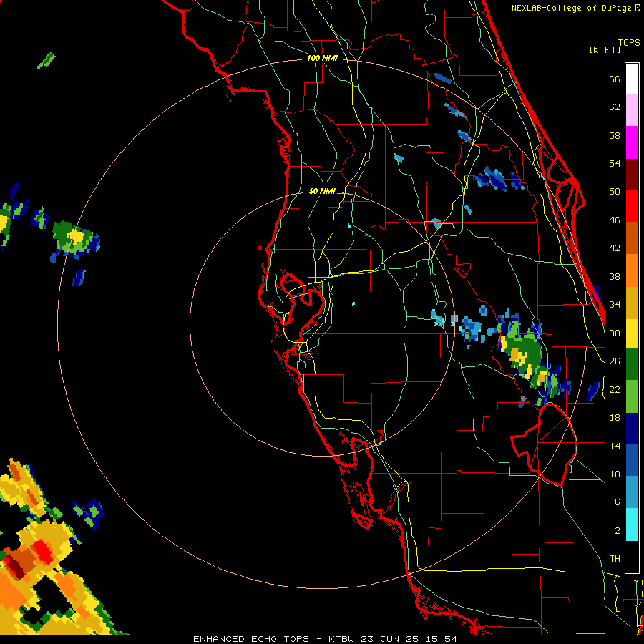Click the 62 value on the legend scale
Screen dimensions: 644x644
point(615,107)
